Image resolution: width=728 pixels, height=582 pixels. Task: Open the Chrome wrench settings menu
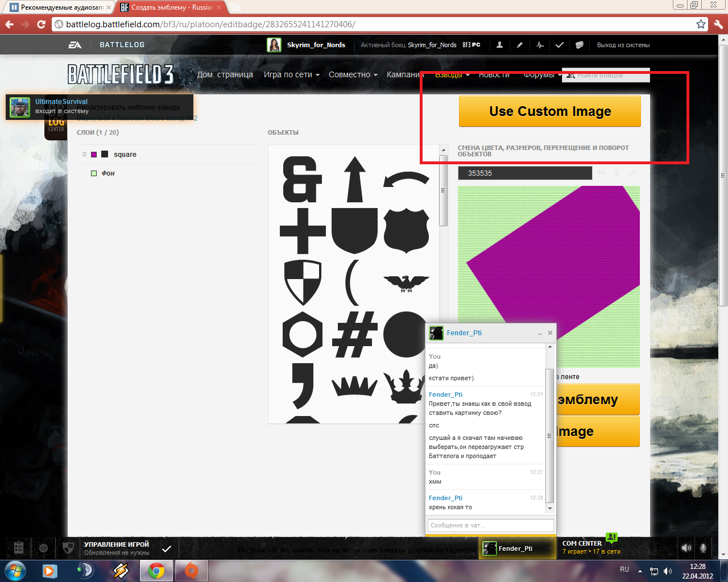(718, 24)
